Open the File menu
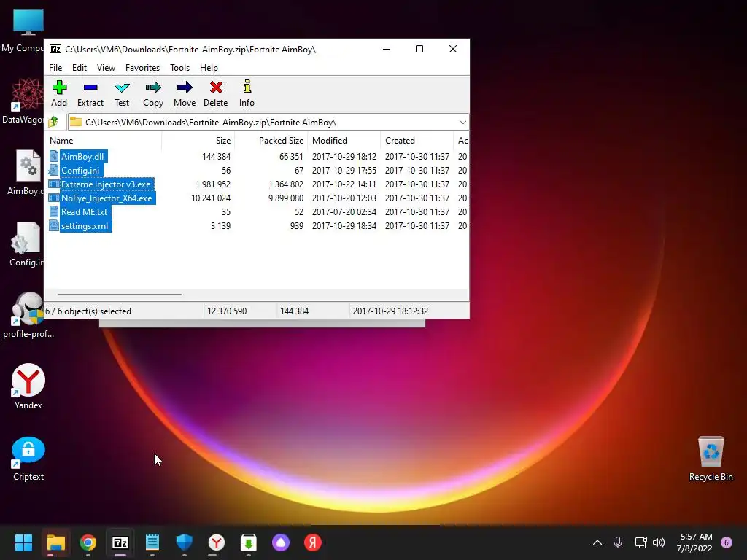The image size is (747, 560). pos(55,68)
